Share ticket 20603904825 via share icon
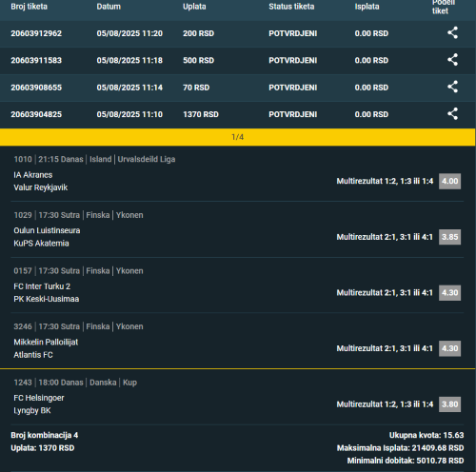The height and width of the screenshot is (472, 476). click(x=452, y=114)
